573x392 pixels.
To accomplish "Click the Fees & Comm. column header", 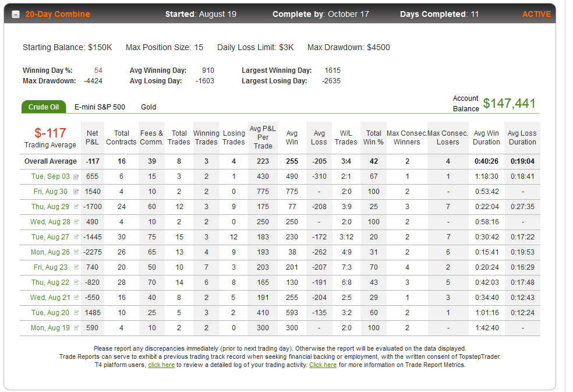I will click(x=151, y=137).
